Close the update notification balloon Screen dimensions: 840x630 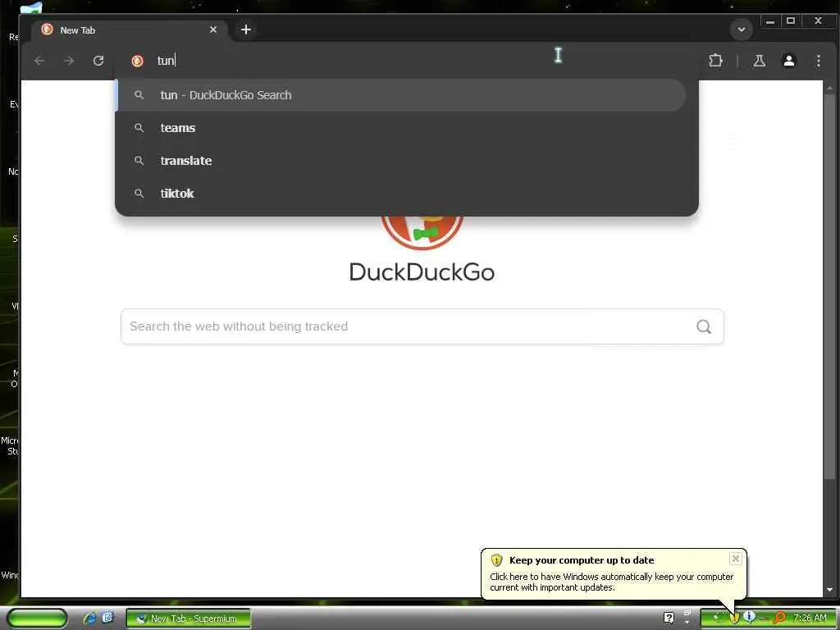[x=736, y=559]
